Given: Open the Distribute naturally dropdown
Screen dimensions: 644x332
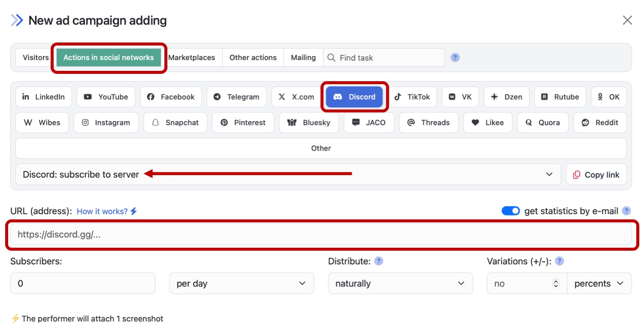Looking at the screenshot, I should tap(400, 283).
